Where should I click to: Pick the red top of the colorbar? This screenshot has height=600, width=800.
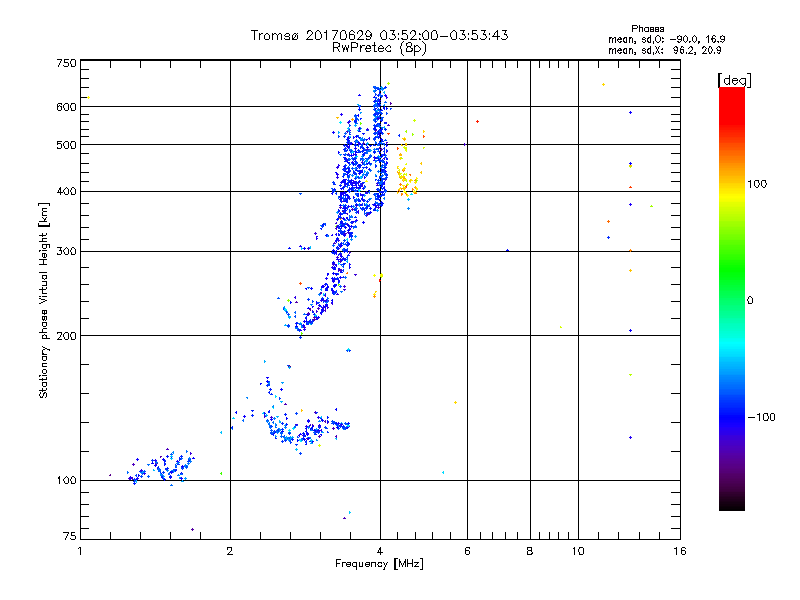click(731, 93)
